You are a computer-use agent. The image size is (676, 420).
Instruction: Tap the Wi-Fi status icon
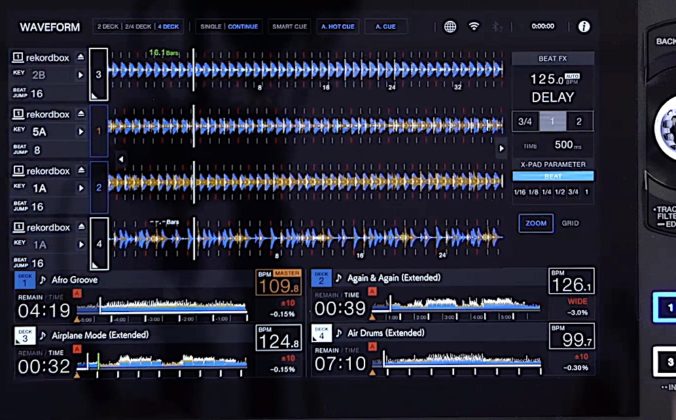(x=474, y=27)
